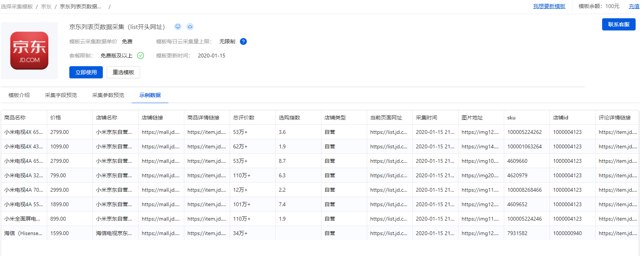Click the cloud collection icon
This screenshot has height=256, width=644.
pos(190,27)
